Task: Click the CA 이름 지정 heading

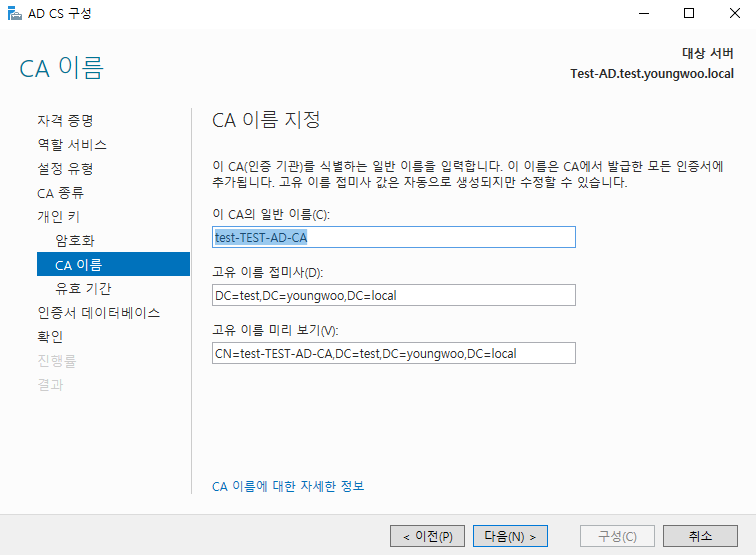Action: pos(266,120)
